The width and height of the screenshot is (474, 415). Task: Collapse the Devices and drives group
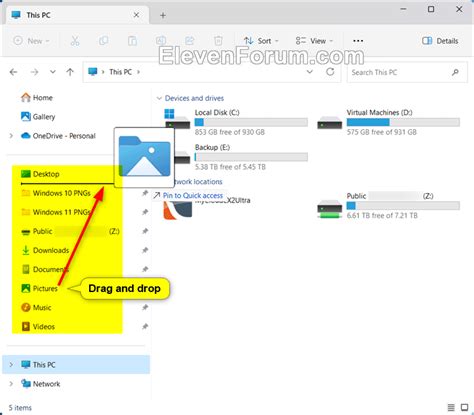(x=159, y=98)
